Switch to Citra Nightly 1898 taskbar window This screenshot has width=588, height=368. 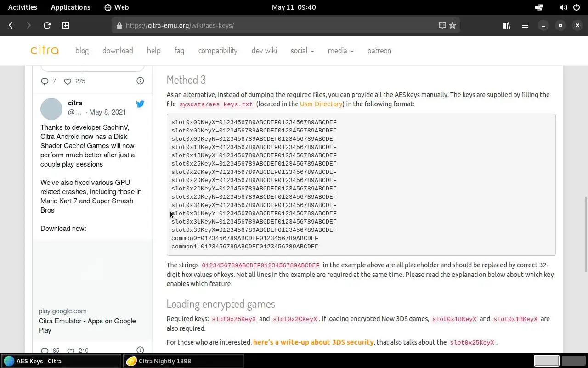(183, 361)
